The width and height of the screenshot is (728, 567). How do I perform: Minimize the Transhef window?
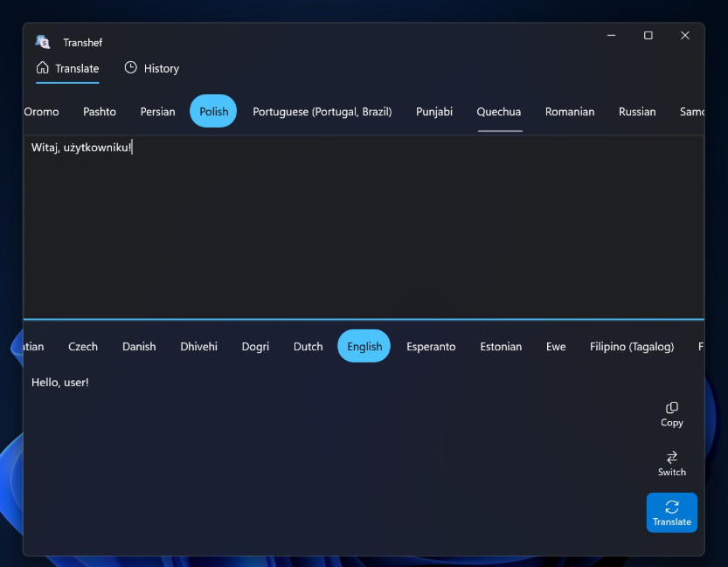tap(612, 35)
